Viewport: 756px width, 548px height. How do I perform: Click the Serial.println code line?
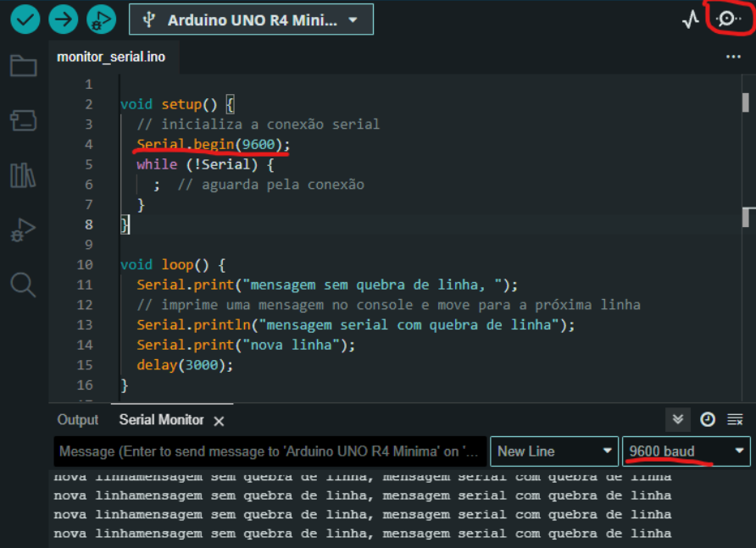pyautogui.click(x=356, y=325)
